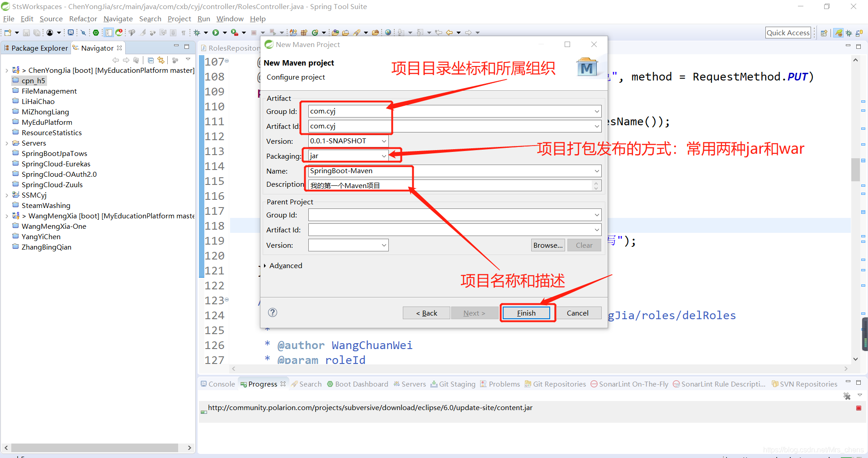Open the Run icon dropdown arrow
The width and height of the screenshot is (868, 458).
pyautogui.click(x=225, y=33)
